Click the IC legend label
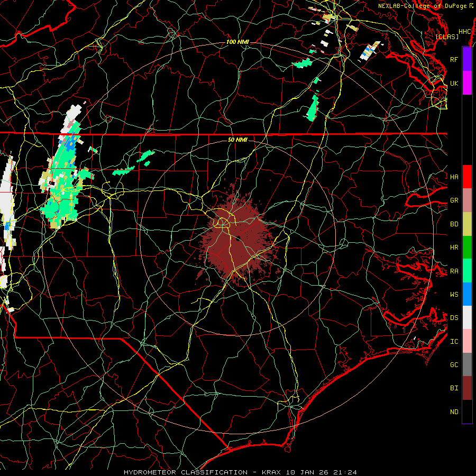 click(454, 342)
